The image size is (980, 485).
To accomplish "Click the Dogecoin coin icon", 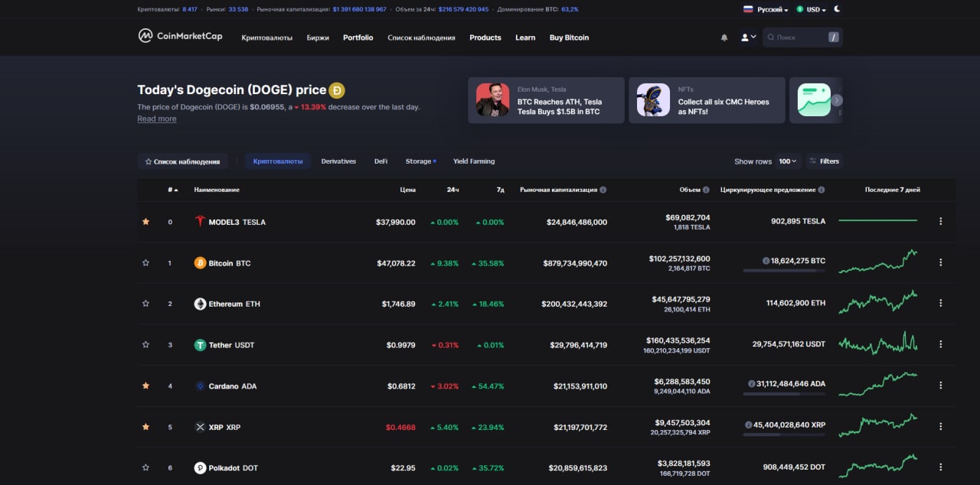I will pyautogui.click(x=337, y=90).
